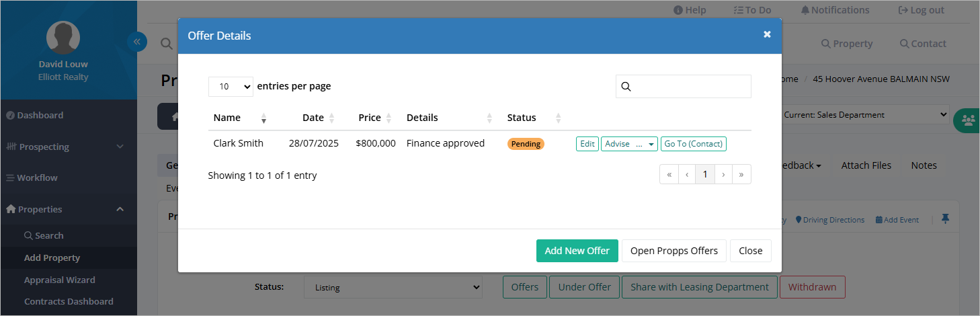Open Property search in top bar

847,44
